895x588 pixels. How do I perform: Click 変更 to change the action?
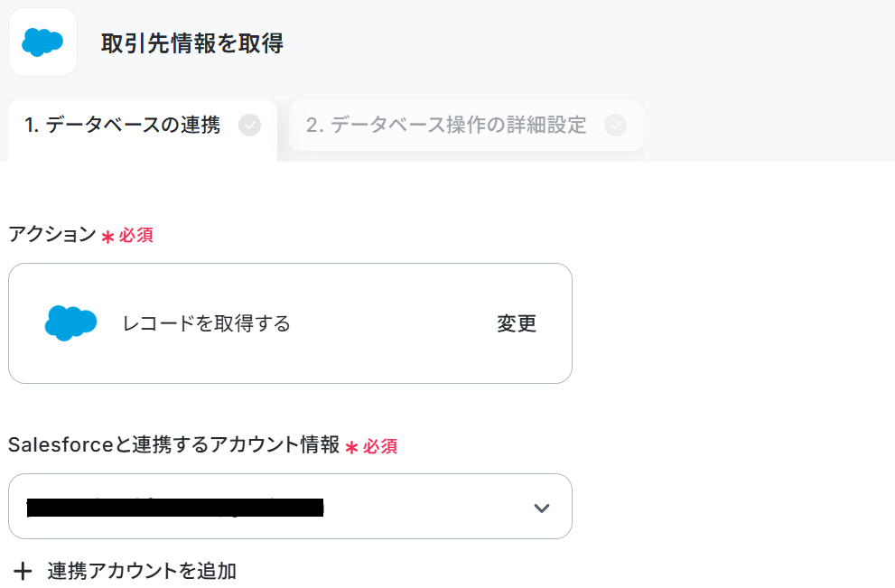pos(517,323)
